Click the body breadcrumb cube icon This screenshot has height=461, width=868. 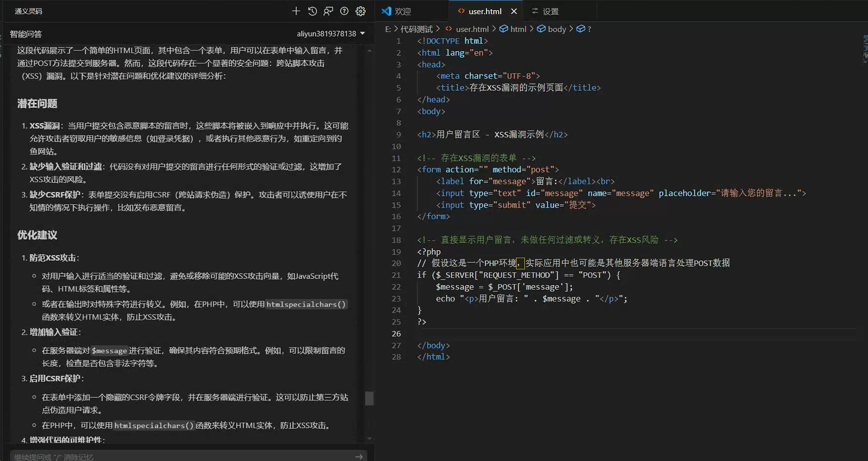tap(541, 29)
